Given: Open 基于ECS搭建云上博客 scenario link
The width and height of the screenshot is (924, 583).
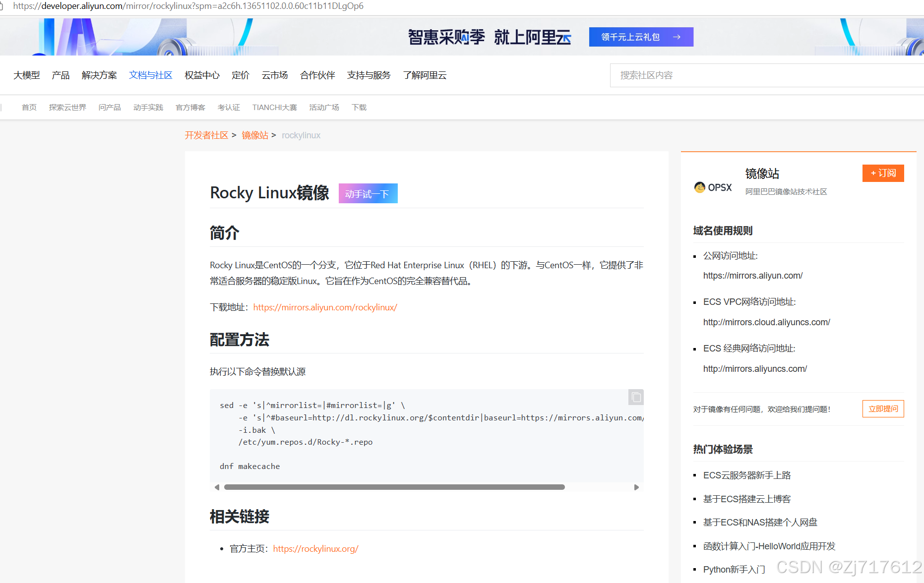Looking at the screenshot, I should 747,499.
